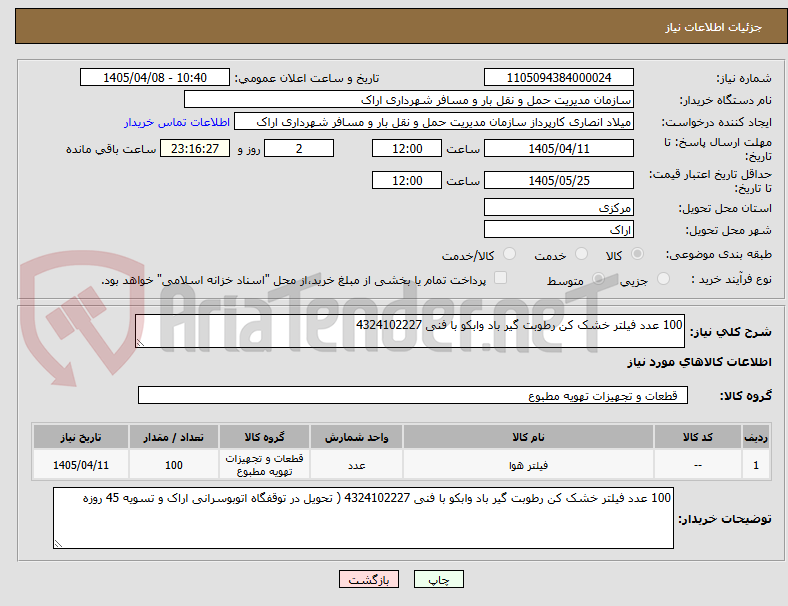Click the product code cell showing --
The image size is (788, 606).
coord(698,465)
